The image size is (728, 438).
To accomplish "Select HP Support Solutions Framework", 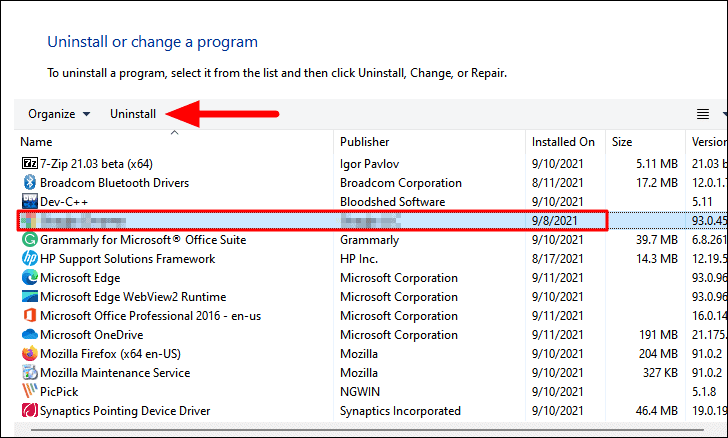I will pos(127,259).
